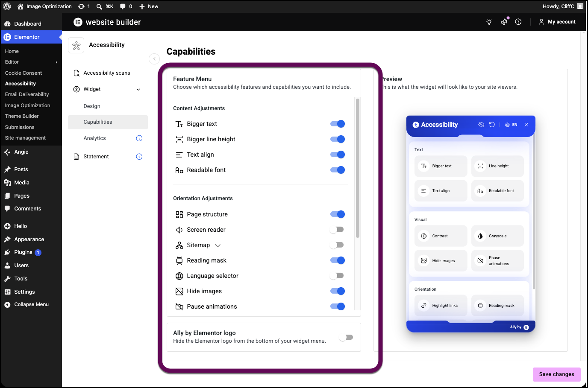Turn off Bigger line height toggle
This screenshot has width=588, height=388.
point(338,139)
